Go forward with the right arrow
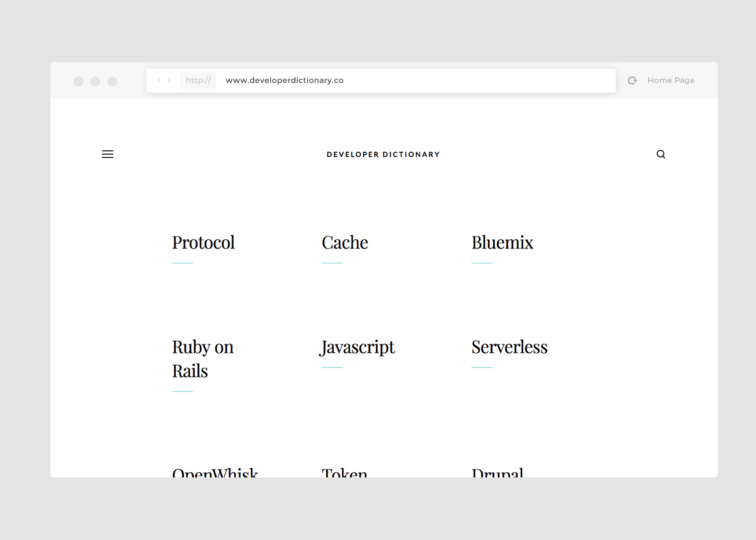Image resolution: width=756 pixels, height=540 pixels. (x=169, y=80)
